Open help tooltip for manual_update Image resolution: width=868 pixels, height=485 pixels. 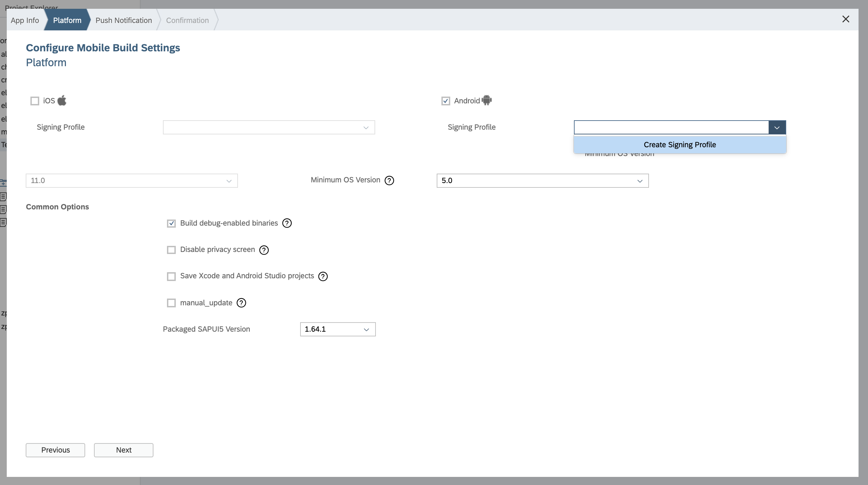pyautogui.click(x=241, y=303)
